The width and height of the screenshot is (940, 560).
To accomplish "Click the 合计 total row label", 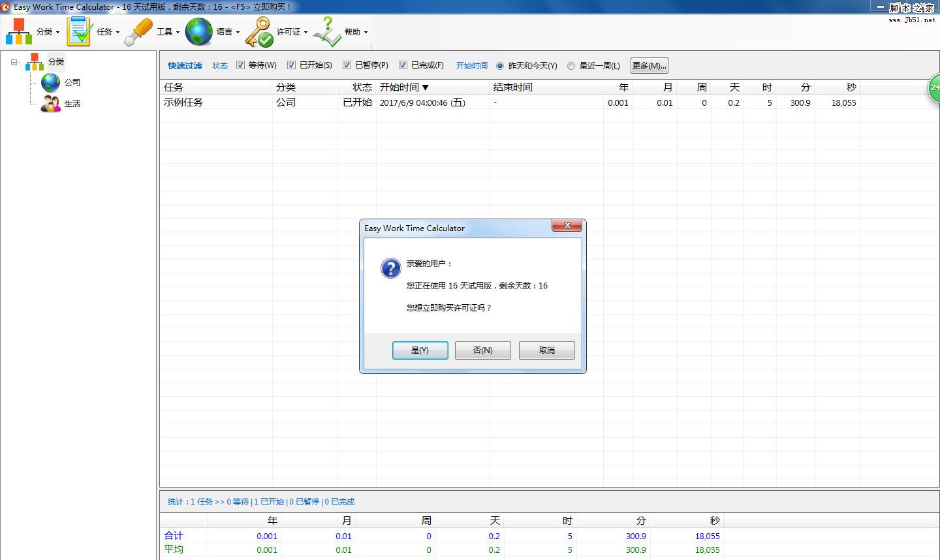I will click(174, 536).
